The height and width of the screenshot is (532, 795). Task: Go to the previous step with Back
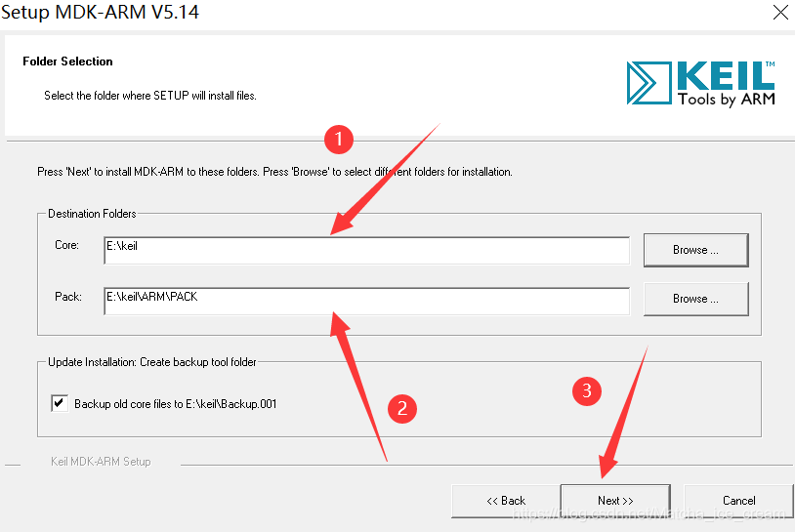(x=506, y=501)
